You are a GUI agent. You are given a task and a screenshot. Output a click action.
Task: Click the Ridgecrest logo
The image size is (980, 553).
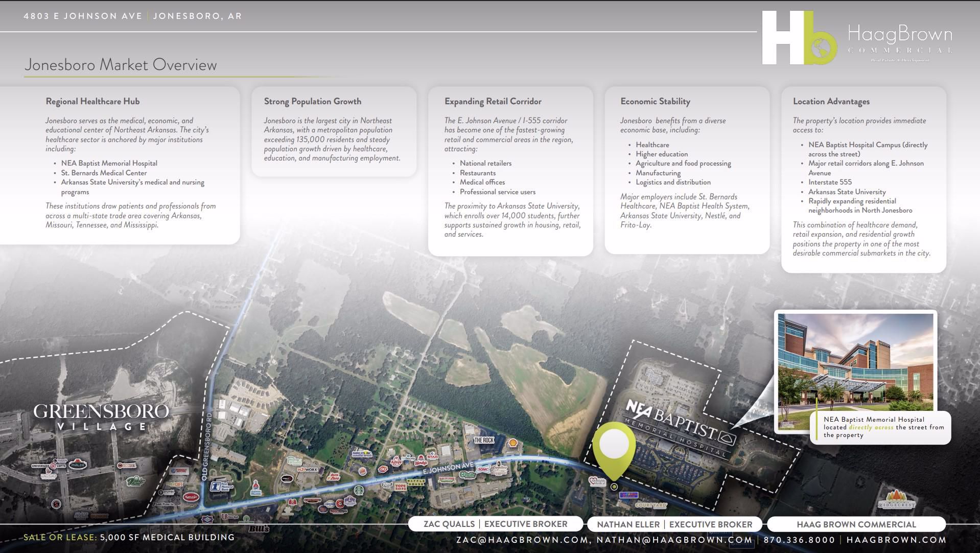pos(897,500)
